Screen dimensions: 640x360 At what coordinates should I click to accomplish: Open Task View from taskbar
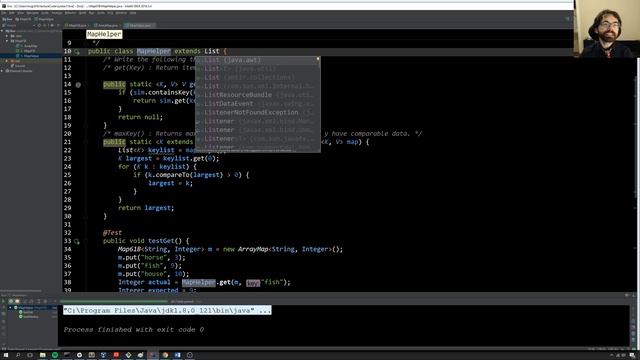[30, 355]
